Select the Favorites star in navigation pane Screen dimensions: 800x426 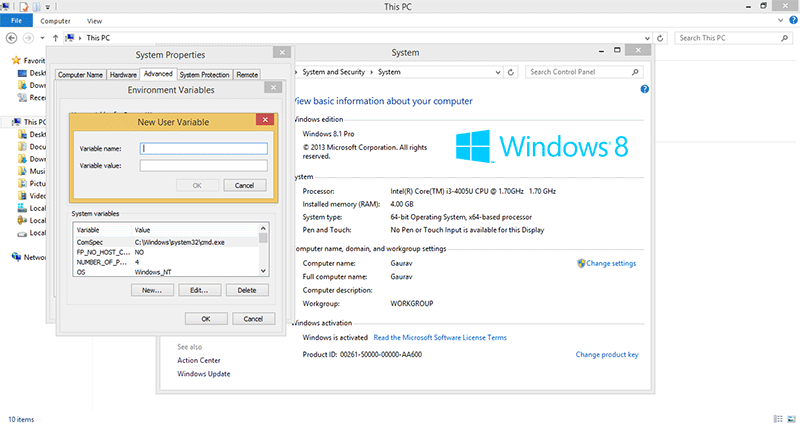[16, 60]
